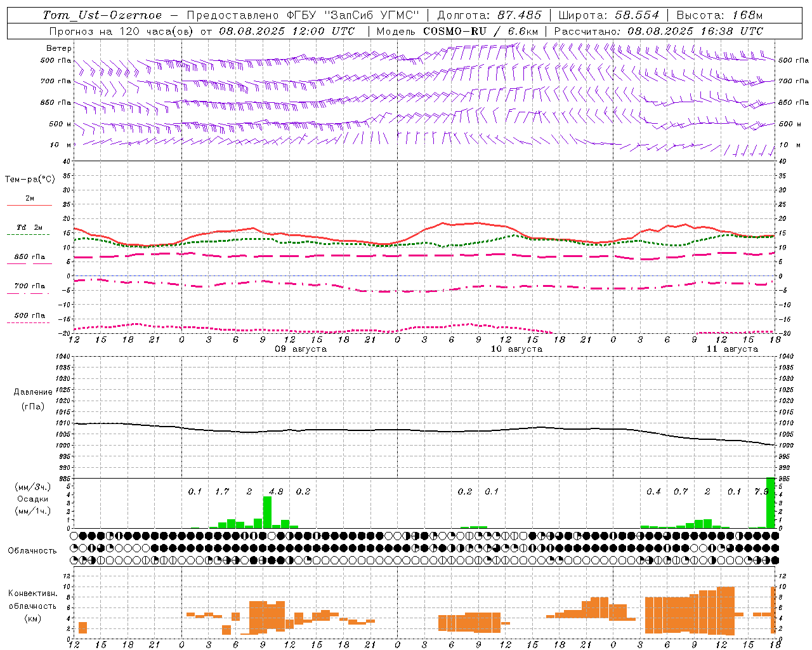Click the 11 августа date label
Screen dimensions: 812x650
[x=732, y=349]
